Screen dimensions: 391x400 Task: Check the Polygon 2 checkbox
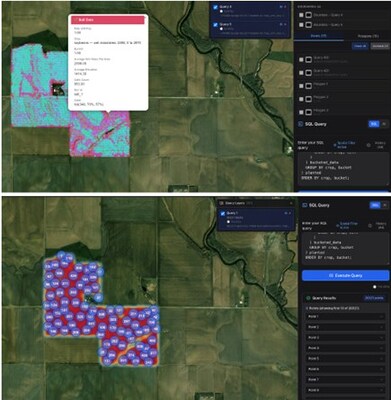pos(301,99)
